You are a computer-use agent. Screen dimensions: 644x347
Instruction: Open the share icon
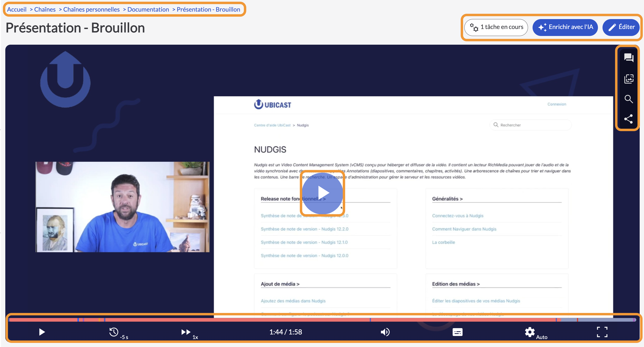(x=629, y=119)
